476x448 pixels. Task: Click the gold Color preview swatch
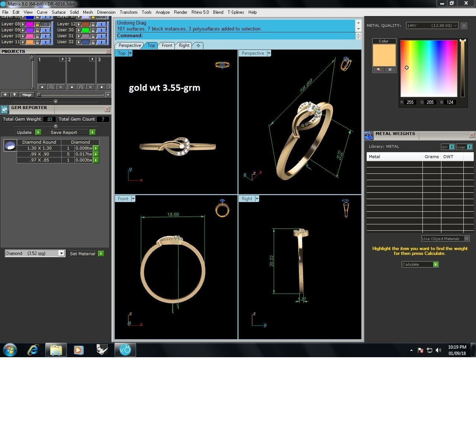(x=384, y=55)
